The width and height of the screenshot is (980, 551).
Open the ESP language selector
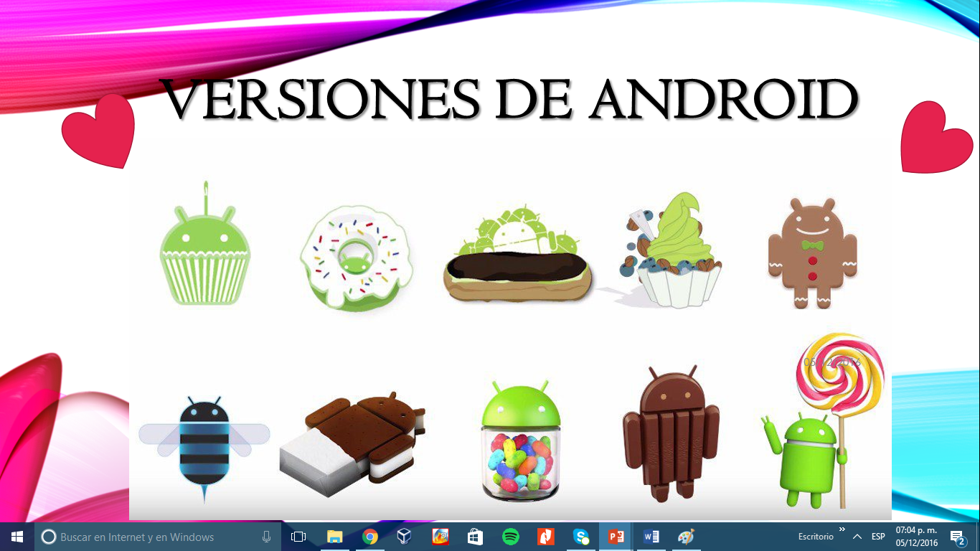[x=878, y=537]
